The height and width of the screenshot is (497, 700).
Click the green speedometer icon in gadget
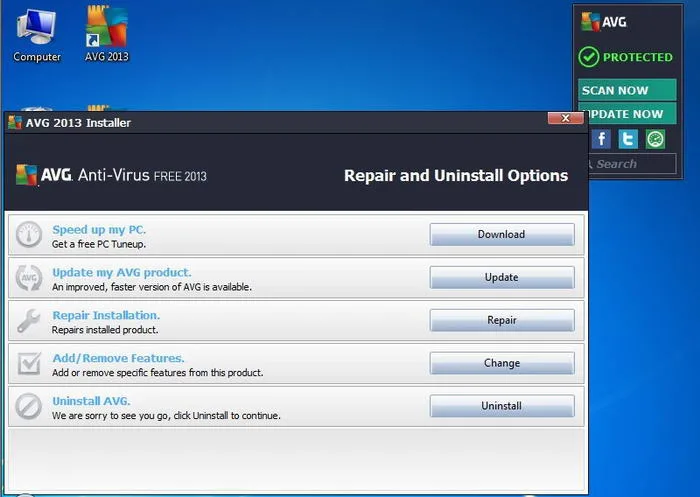pyautogui.click(x=655, y=139)
